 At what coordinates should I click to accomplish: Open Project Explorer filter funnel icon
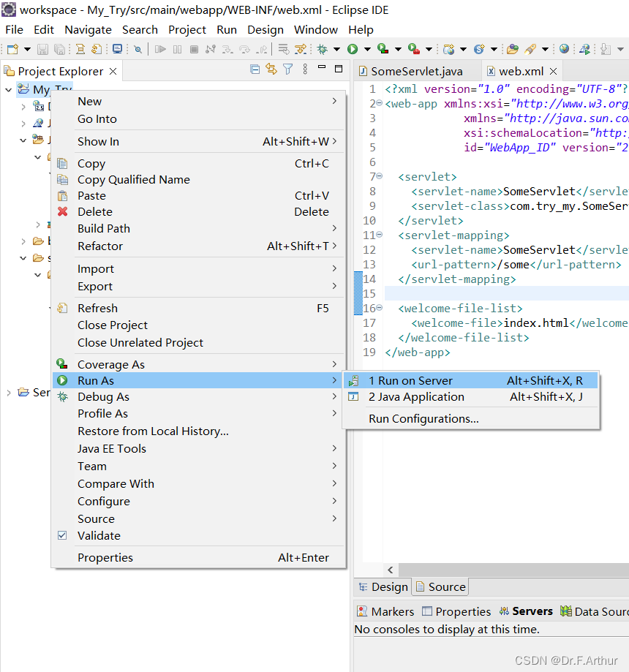click(287, 69)
